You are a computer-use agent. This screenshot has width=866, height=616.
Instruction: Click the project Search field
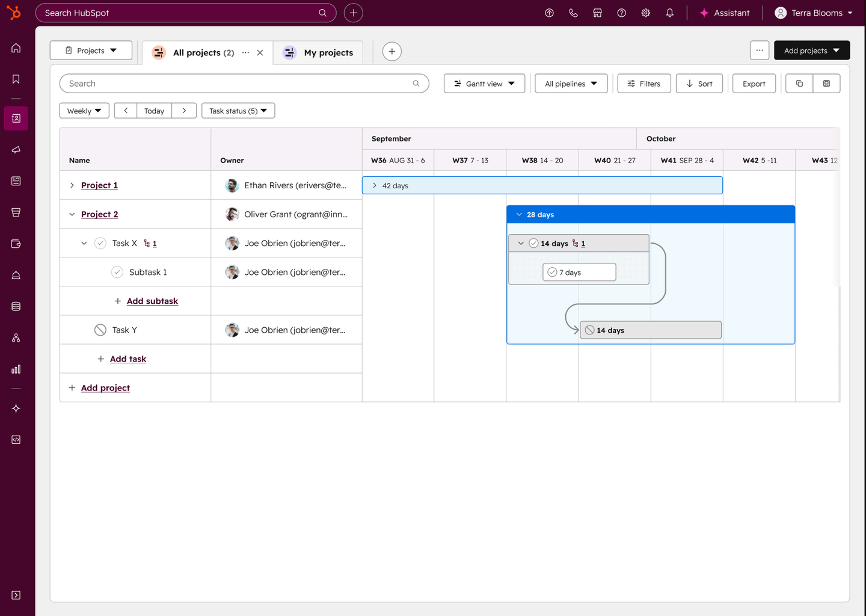244,84
